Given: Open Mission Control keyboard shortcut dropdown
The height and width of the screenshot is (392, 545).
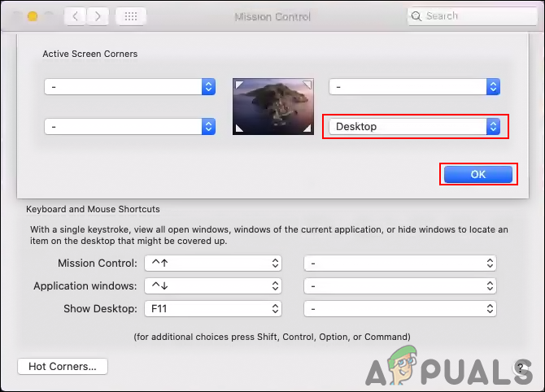Looking at the screenshot, I should [213, 263].
